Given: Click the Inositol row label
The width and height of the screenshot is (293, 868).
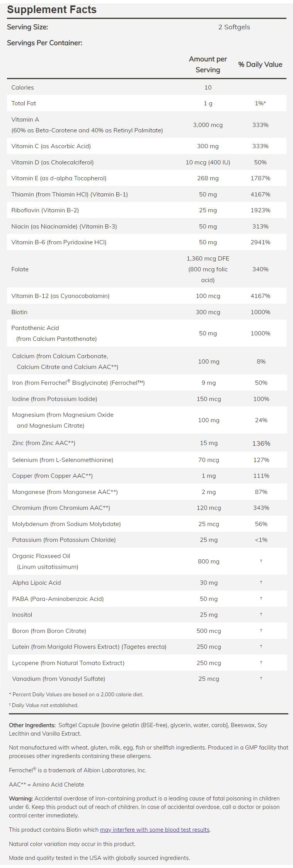Looking at the screenshot, I should 22,615.
